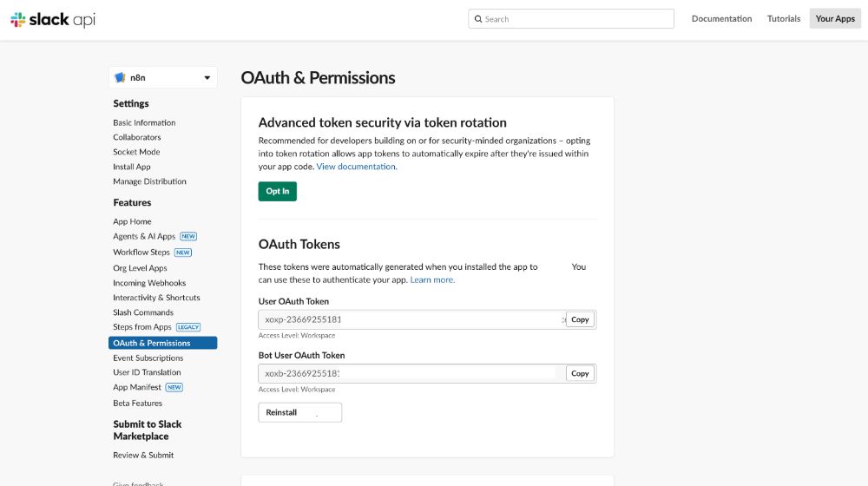Open Manage Distribution
Screen dimensions: 868x486
[149, 181]
